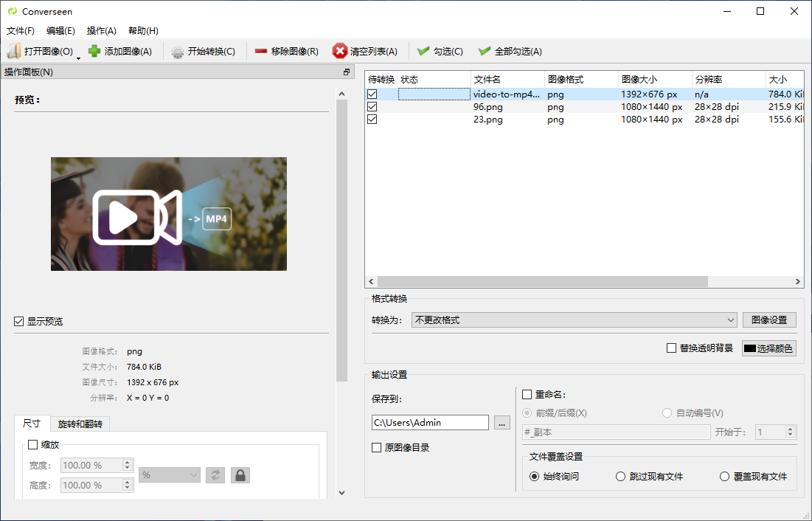
Task: Click the green Check (勾选) icon
Action: (423, 51)
